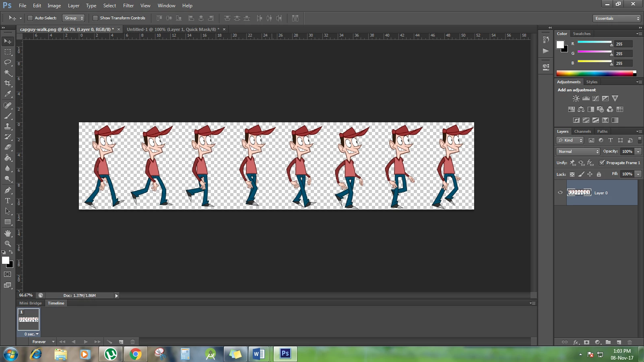Open the Filter menu
644x362 pixels.
click(x=128, y=6)
